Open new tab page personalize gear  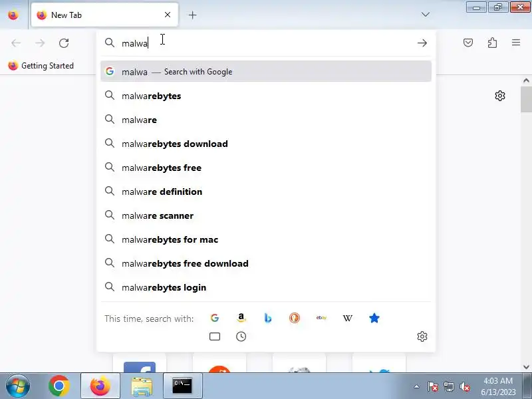(x=500, y=96)
